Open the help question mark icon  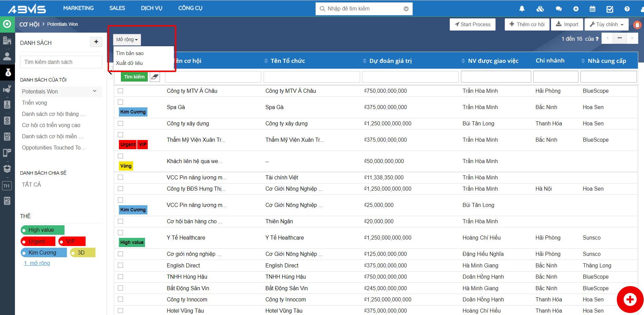pos(627,9)
